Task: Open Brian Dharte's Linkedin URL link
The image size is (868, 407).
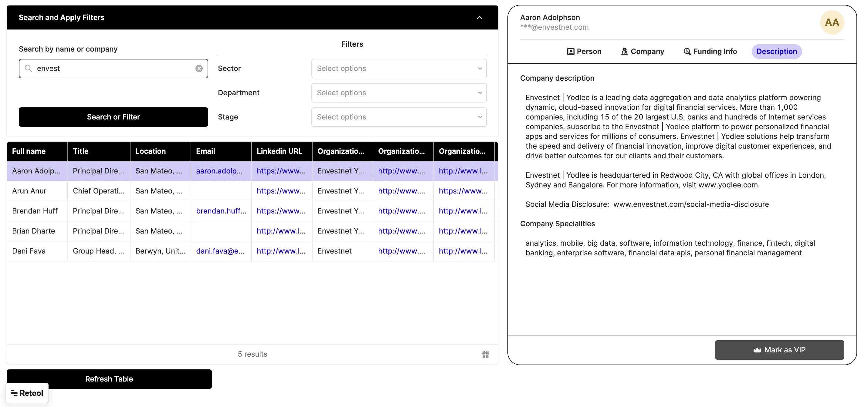Action: click(281, 231)
